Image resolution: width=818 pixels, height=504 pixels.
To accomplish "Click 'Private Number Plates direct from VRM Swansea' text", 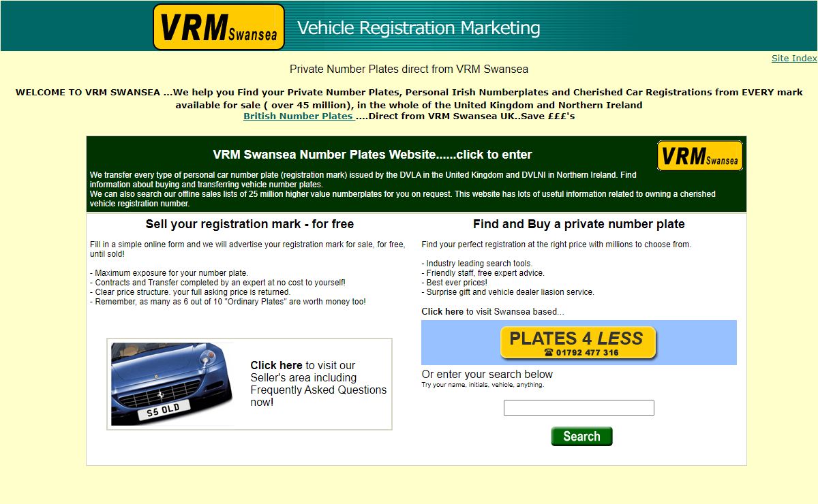I will 409,69.
